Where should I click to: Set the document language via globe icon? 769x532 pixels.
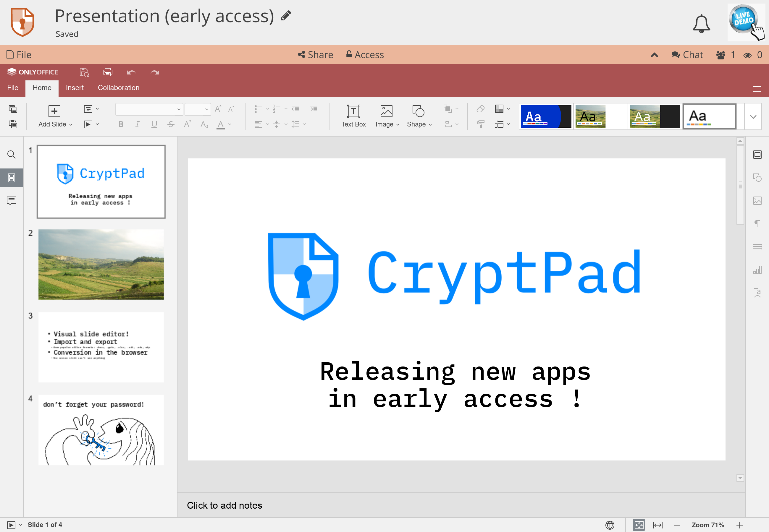click(x=610, y=525)
